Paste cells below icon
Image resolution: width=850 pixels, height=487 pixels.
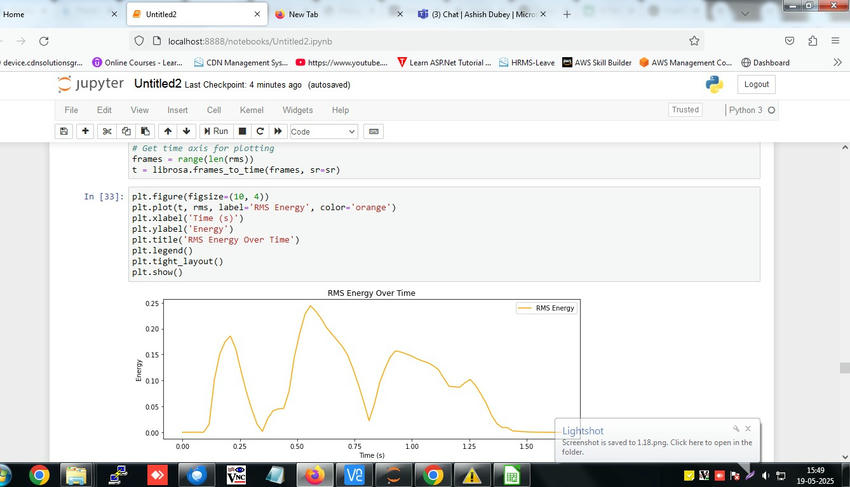(x=145, y=131)
